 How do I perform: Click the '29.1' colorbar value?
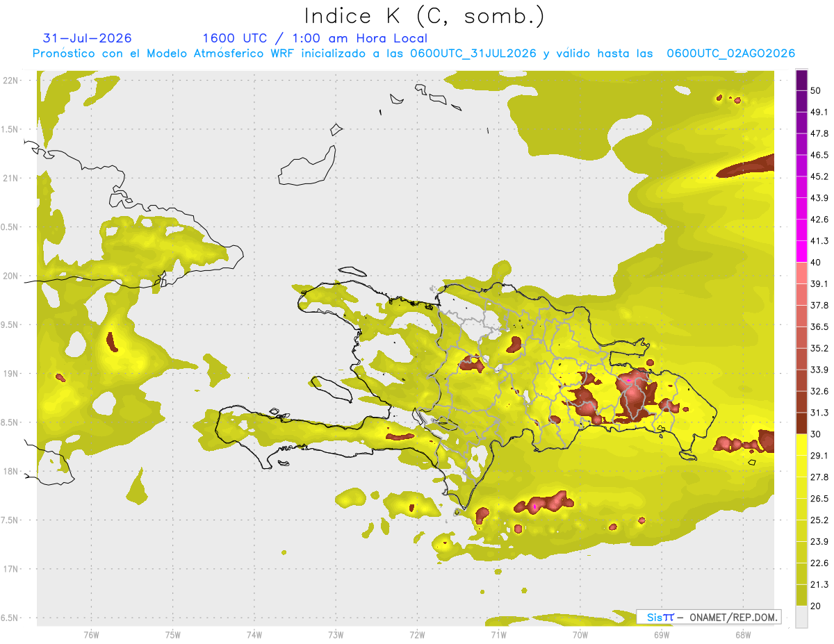(x=819, y=456)
